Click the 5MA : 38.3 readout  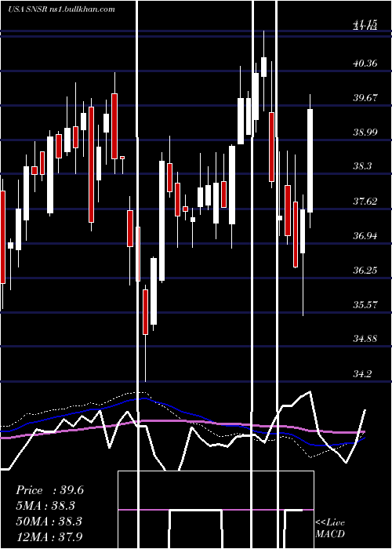click(x=45, y=506)
